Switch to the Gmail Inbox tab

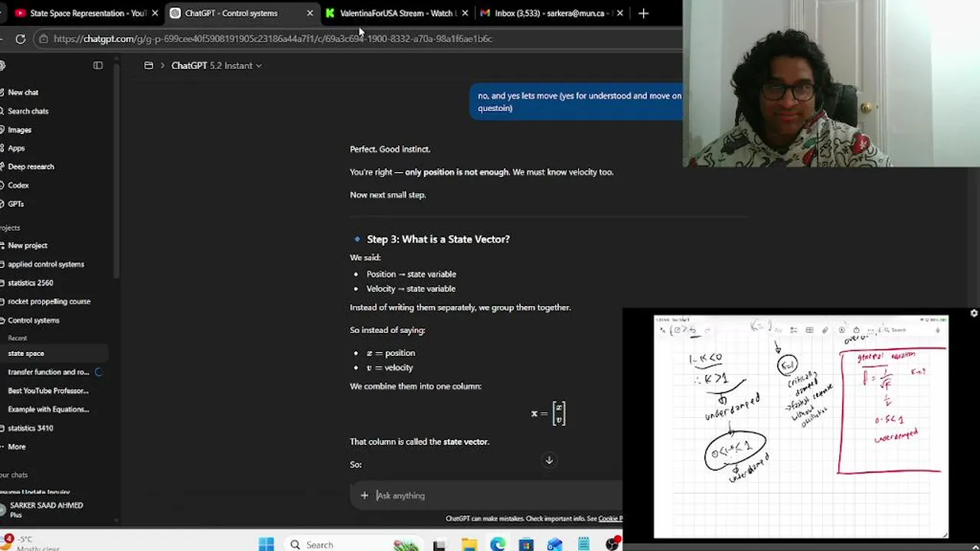pyautogui.click(x=551, y=13)
